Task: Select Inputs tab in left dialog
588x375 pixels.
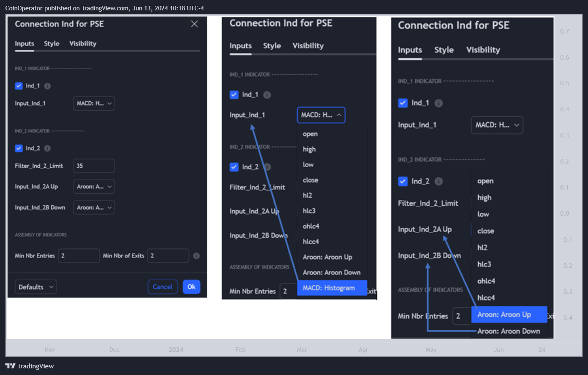Action: tap(24, 43)
